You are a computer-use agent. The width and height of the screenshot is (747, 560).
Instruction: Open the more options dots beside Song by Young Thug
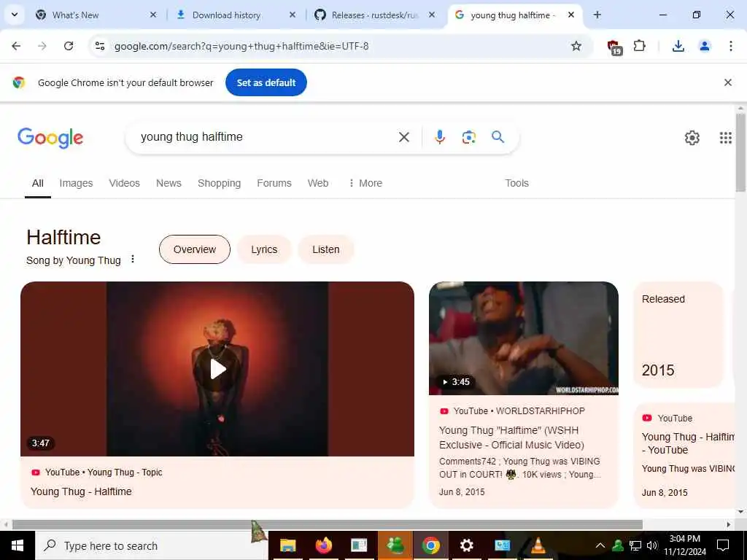133,259
